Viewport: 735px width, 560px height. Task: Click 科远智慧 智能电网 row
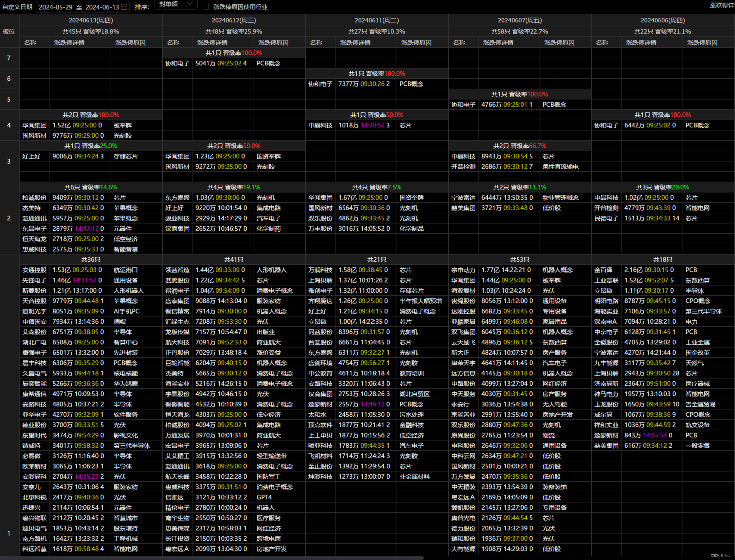[x=91, y=549]
